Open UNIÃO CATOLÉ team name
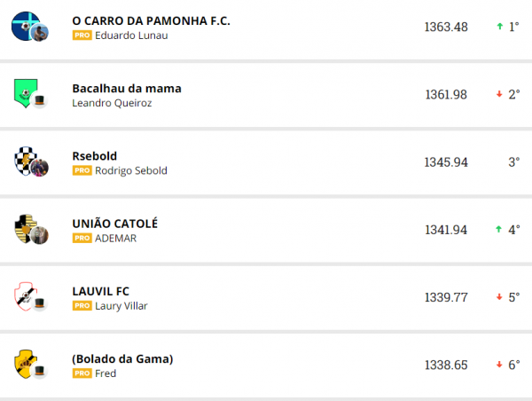532x401 pixels. click(x=114, y=224)
